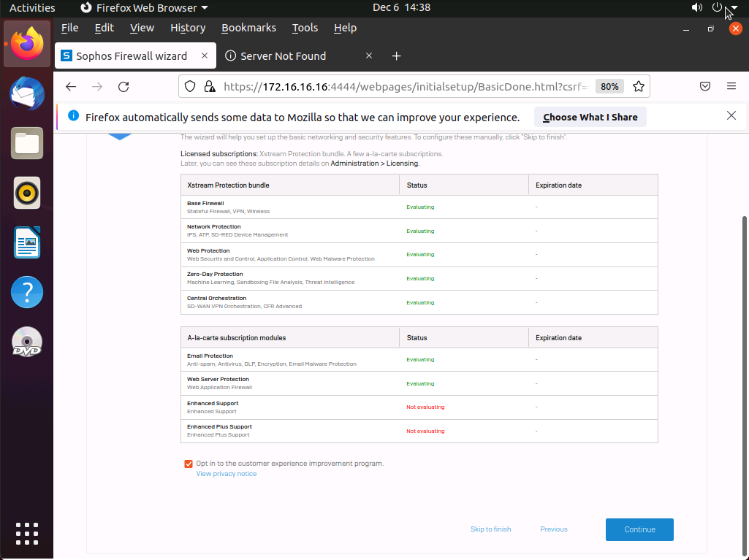Click the Skip to finish link
The image size is (749, 560).
point(490,529)
